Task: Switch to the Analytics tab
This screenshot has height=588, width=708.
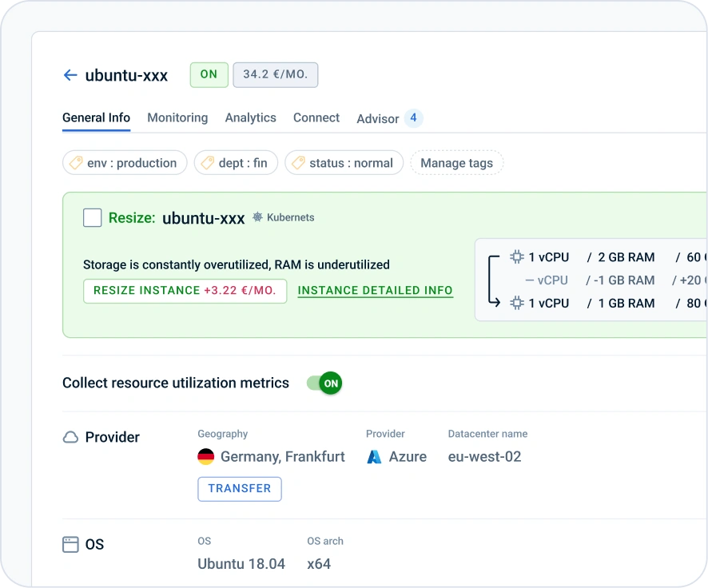Action: click(x=251, y=117)
